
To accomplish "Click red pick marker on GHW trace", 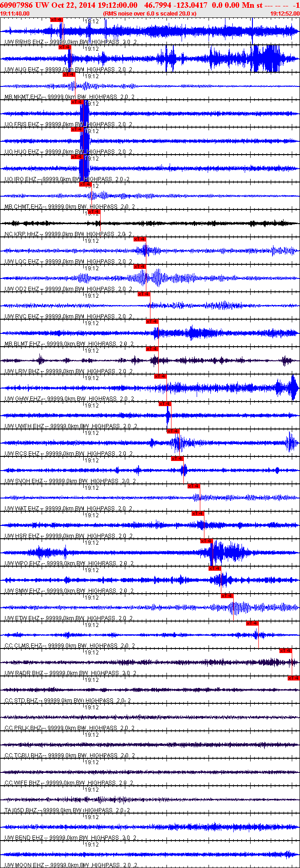I will (x=161, y=376).
